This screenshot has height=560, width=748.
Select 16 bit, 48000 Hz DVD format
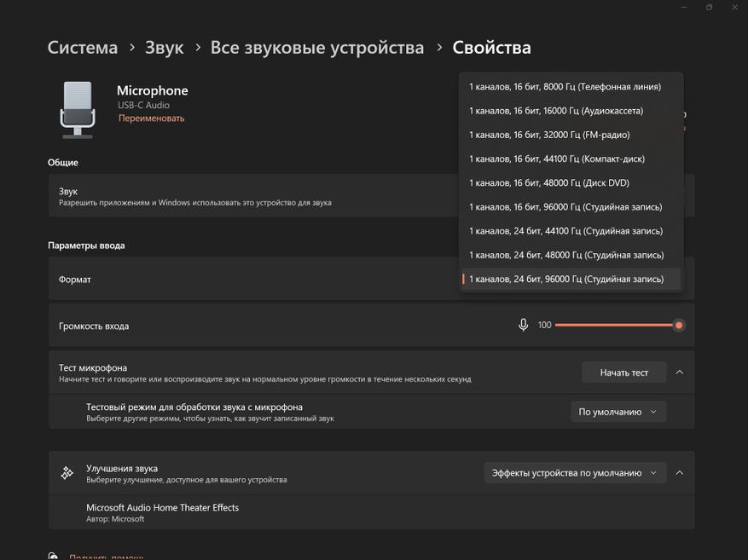click(548, 182)
